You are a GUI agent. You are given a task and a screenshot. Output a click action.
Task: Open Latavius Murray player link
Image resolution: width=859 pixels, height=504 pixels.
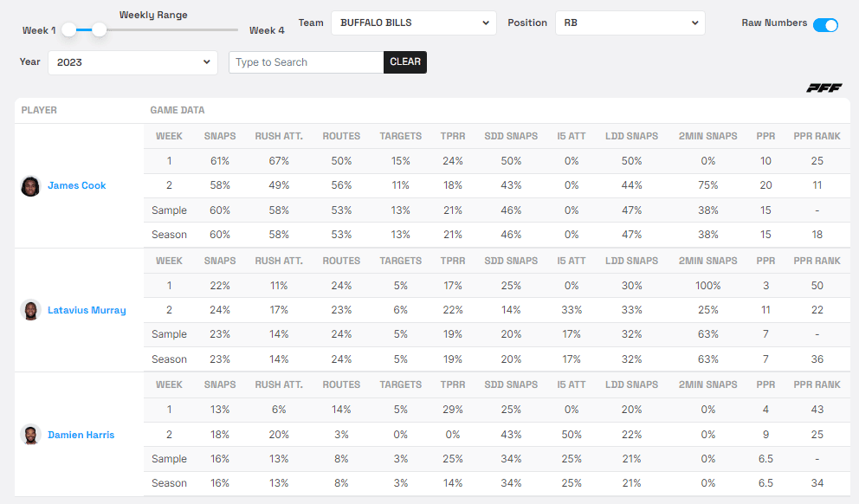(87, 310)
